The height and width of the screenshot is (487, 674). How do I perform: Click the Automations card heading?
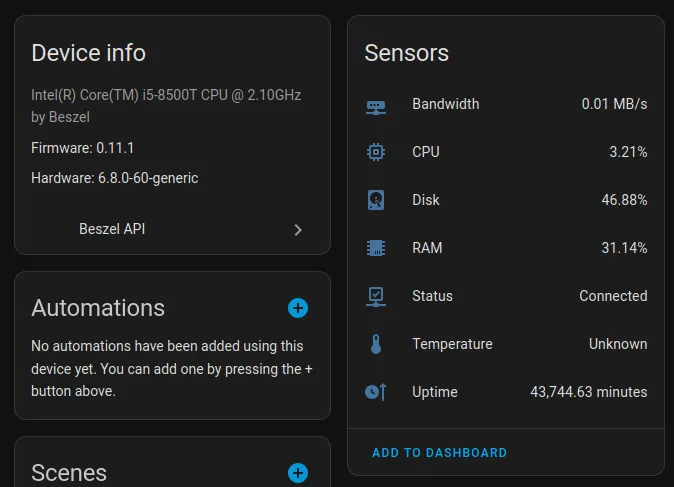[98, 308]
